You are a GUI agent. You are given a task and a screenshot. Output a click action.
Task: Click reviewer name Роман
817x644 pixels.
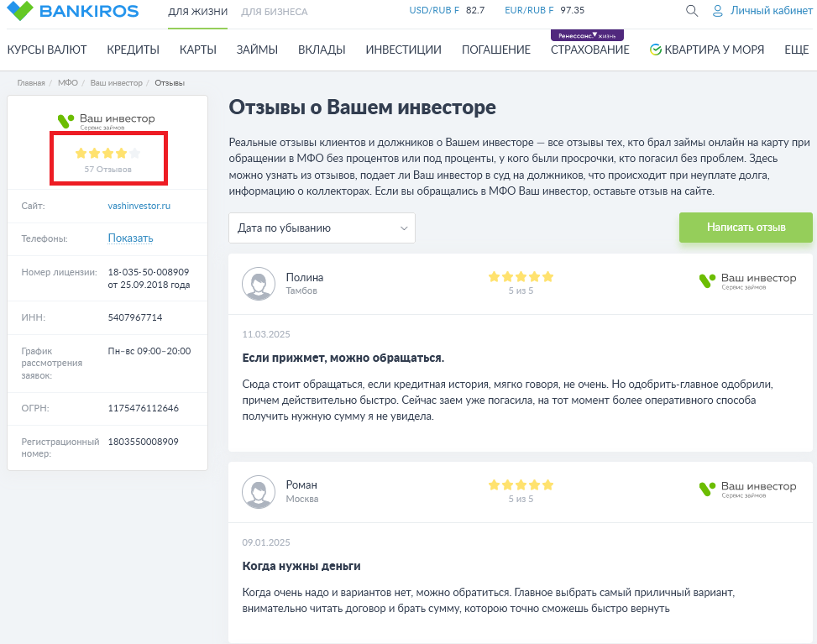(301, 485)
